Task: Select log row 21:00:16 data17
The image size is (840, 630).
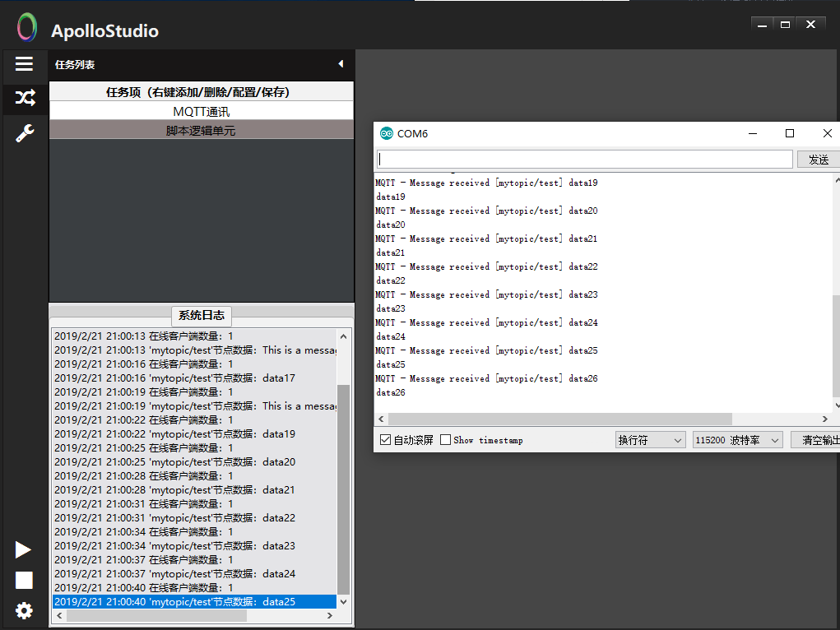Action: [194, 378]
